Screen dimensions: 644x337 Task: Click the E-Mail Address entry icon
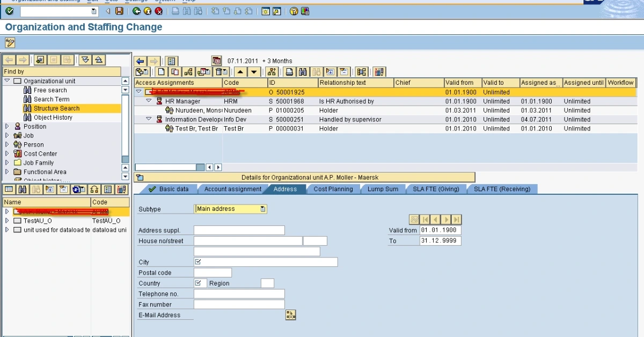coord(291,315)
